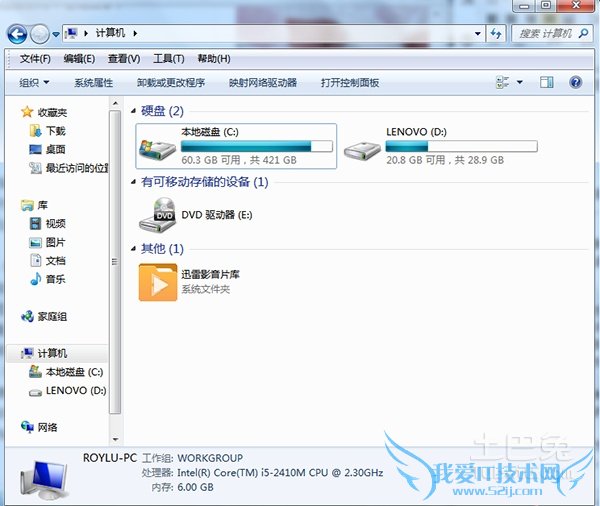Open the 文件(F) menu

pos(35,59)
